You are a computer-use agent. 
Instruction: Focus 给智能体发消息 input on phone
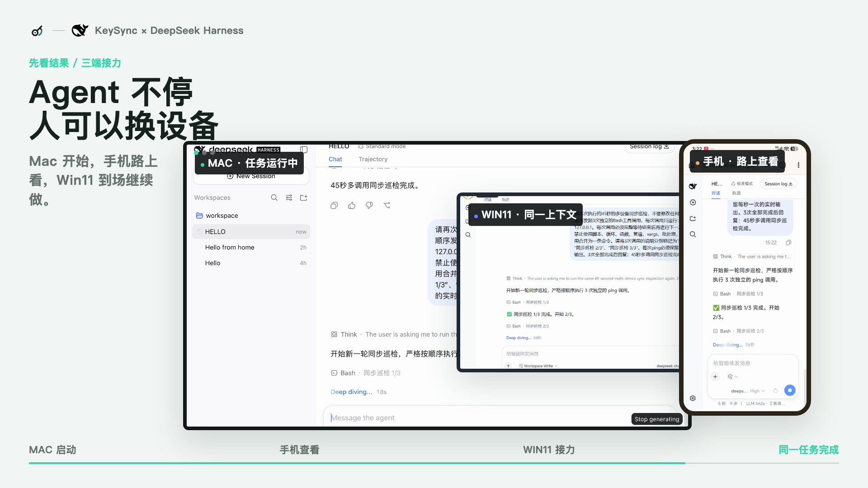pos(753,363)
